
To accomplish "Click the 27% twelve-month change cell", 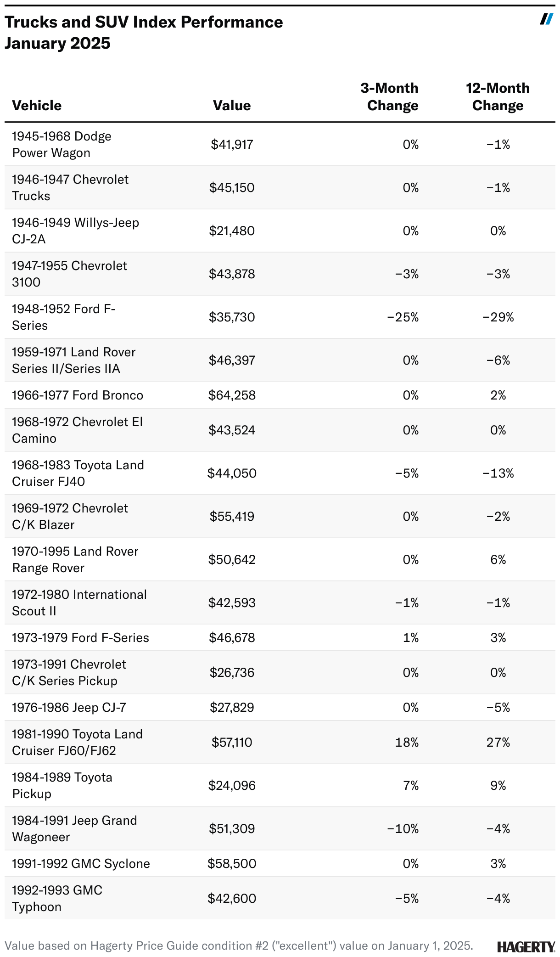I will pos(498,743).
